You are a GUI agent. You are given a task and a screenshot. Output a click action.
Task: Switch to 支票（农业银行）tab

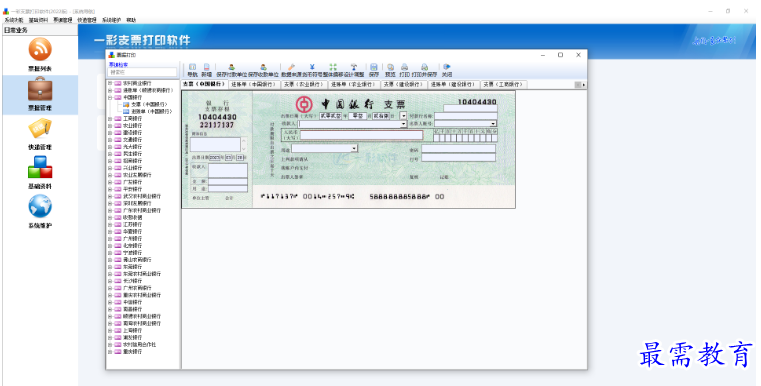tap(303, 84)
